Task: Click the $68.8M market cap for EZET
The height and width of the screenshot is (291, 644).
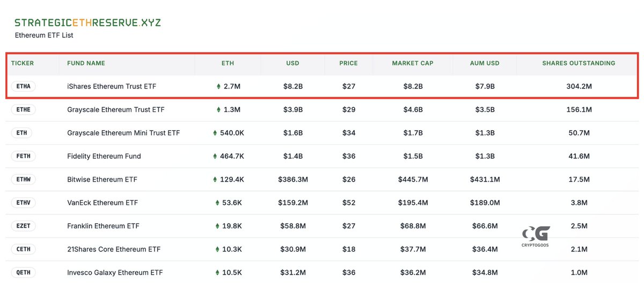Action: [413, 226]
